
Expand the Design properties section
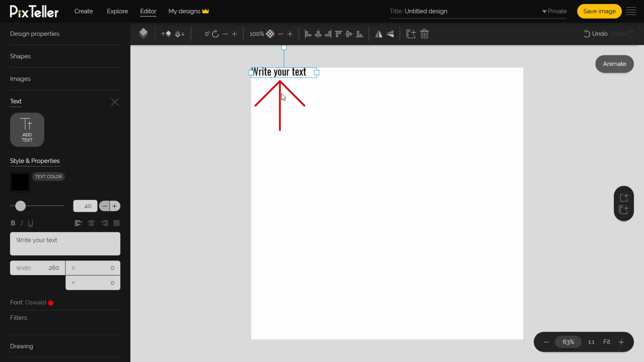[35, 34]
